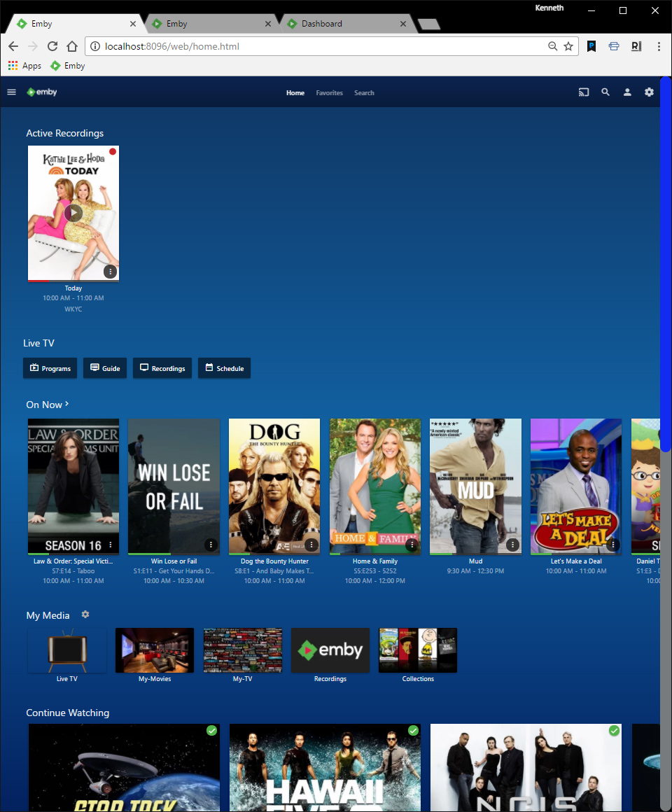Screen dimensions: 672x812
Task: Open the Live TV Guide button
Action: [x=105, y=368]
